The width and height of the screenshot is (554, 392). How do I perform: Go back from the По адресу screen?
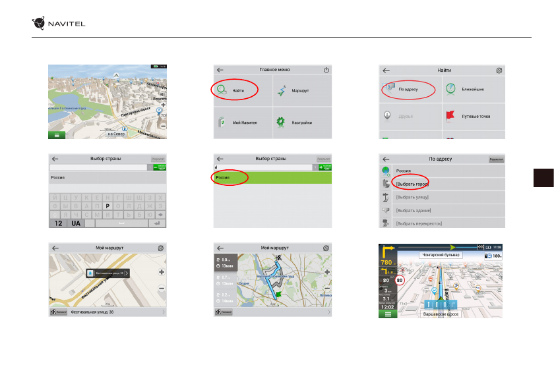tap(386, 159)
